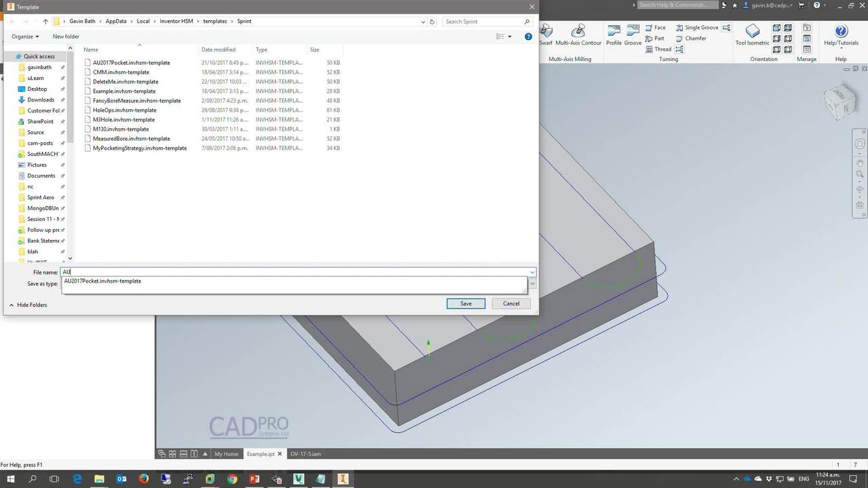
Task: Select M3Hole.invhsm-template file
Action: click(x=123, y=119)
